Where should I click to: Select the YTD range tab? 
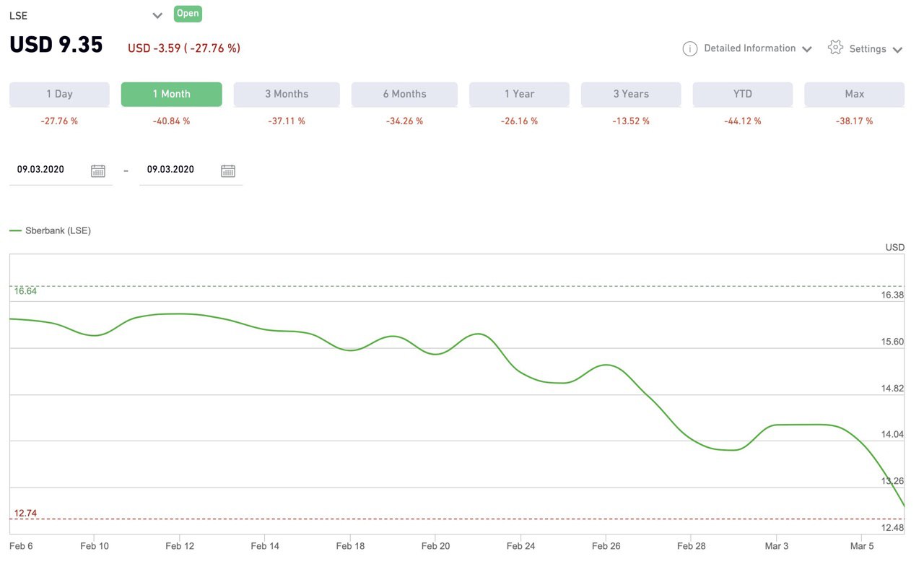[x=742, y=94]
